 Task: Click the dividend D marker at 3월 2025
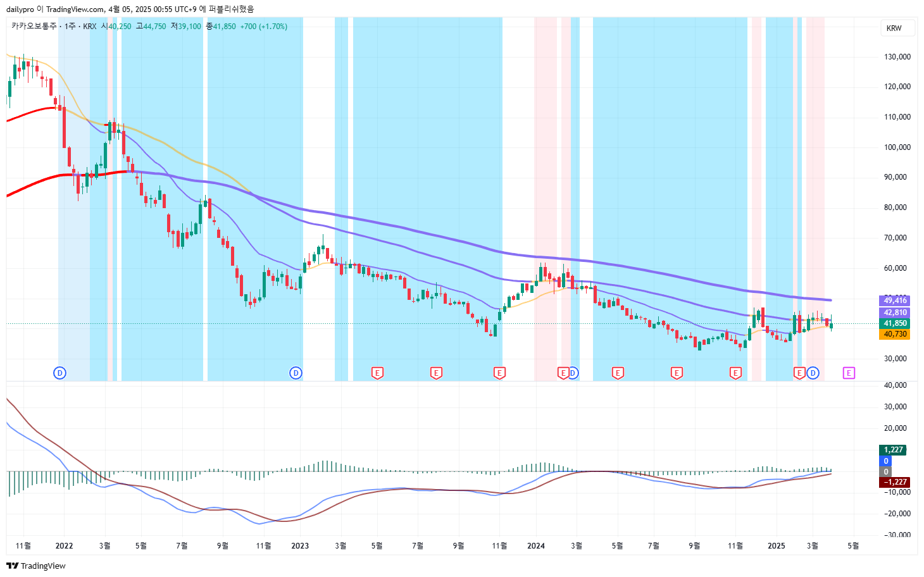[x=813, y=373]
